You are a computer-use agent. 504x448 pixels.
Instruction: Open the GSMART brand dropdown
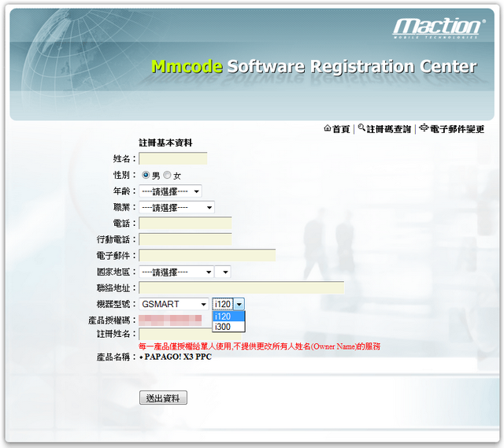pos(174,304)
